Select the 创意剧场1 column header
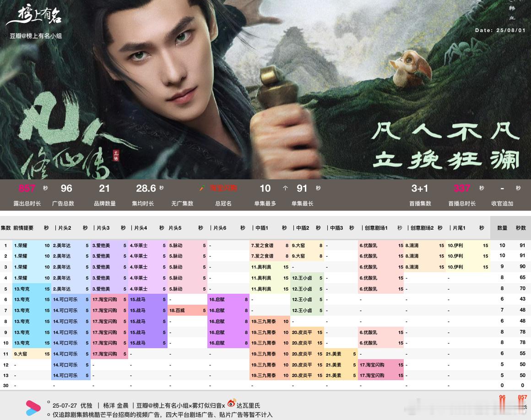Viewport: 531px width, 420px height. (x=376, y=228)
